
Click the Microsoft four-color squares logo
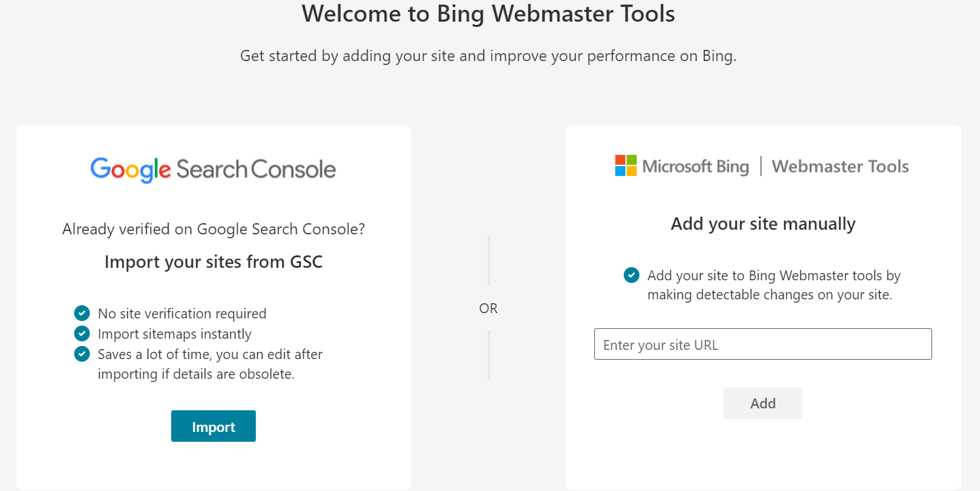click(626, 165)
